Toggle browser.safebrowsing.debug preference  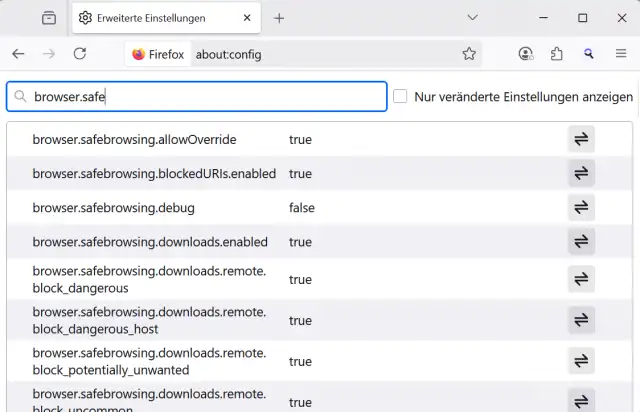coord(581,208)
